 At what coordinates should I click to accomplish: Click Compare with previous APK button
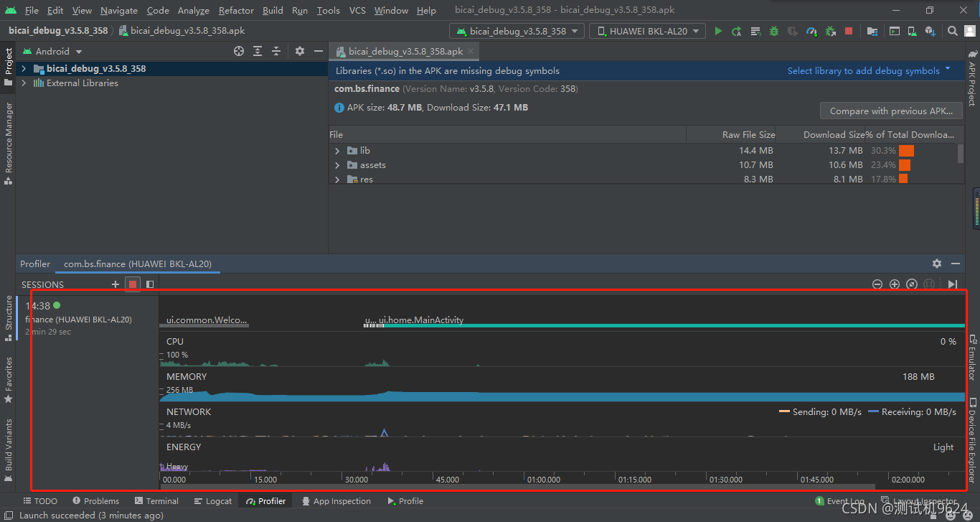click(891, 111)
